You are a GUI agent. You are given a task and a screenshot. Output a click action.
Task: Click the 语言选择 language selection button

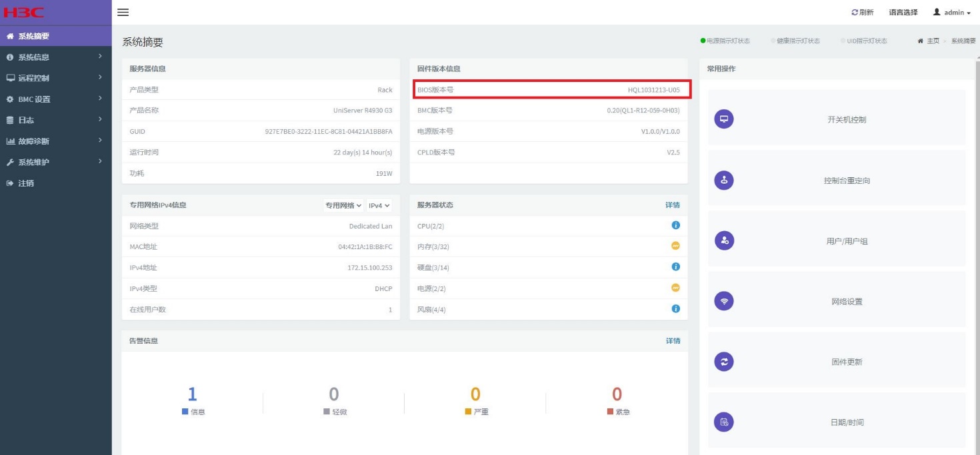pyautogui.click(x=903, y=13)
